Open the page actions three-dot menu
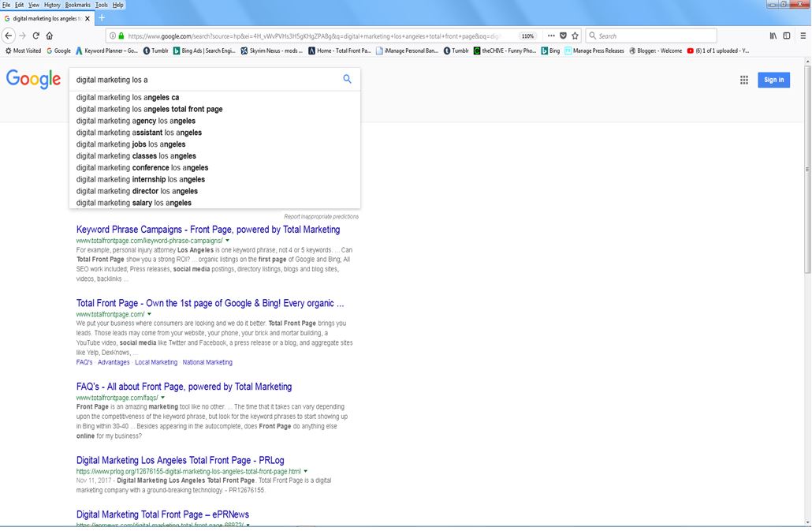The height and width of the screenshot is (531, 812). pos(551,36)
